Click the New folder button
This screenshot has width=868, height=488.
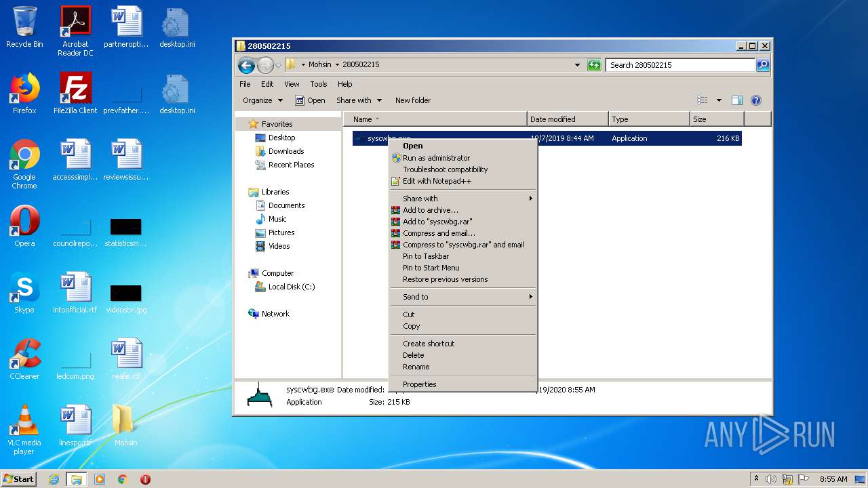click(x=413, y=100)
